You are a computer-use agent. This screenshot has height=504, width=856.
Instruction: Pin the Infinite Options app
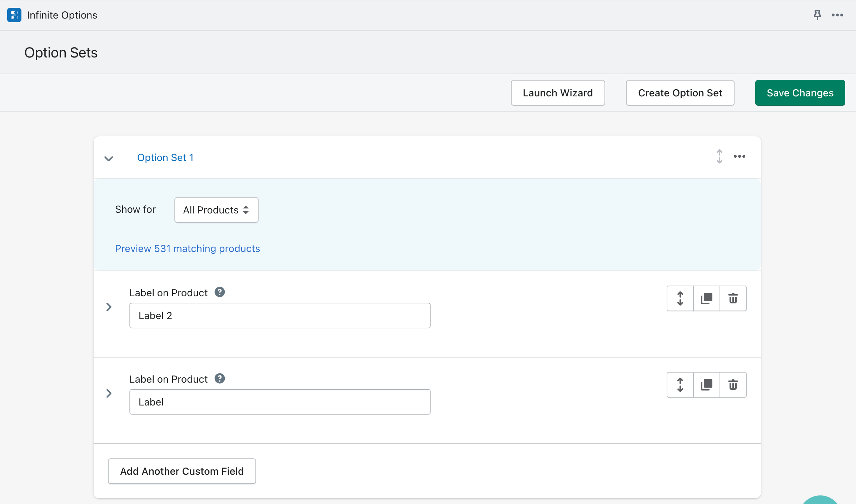click(817, 15)
